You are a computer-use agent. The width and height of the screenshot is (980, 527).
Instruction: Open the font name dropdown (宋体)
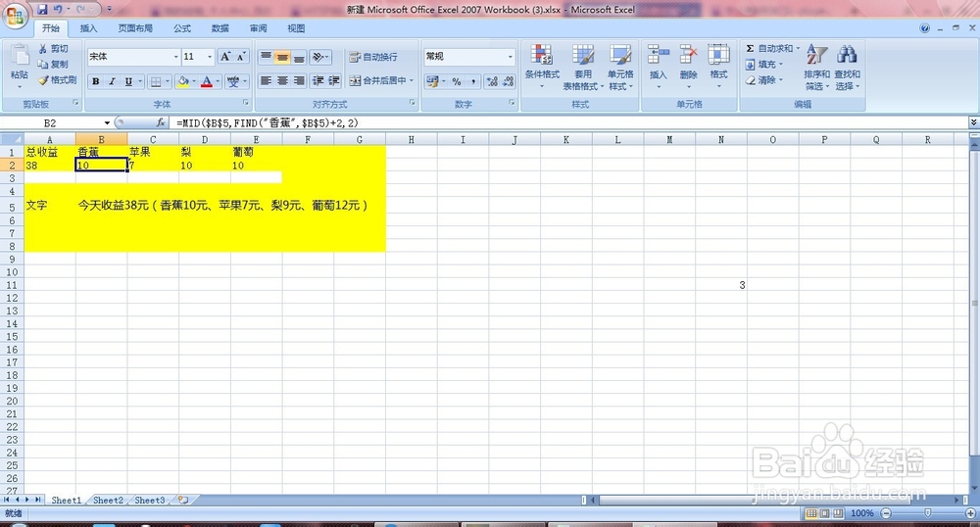(x=175, y=57)
